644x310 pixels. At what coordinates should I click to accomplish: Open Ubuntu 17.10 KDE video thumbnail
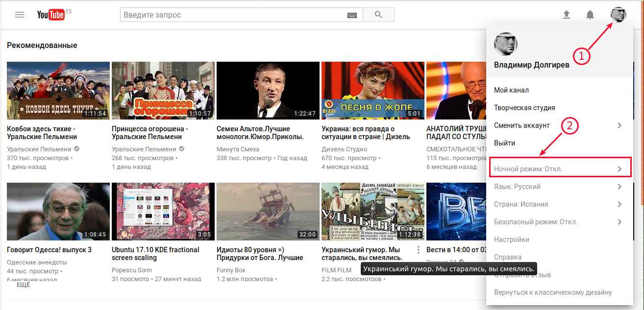[163, 212]
